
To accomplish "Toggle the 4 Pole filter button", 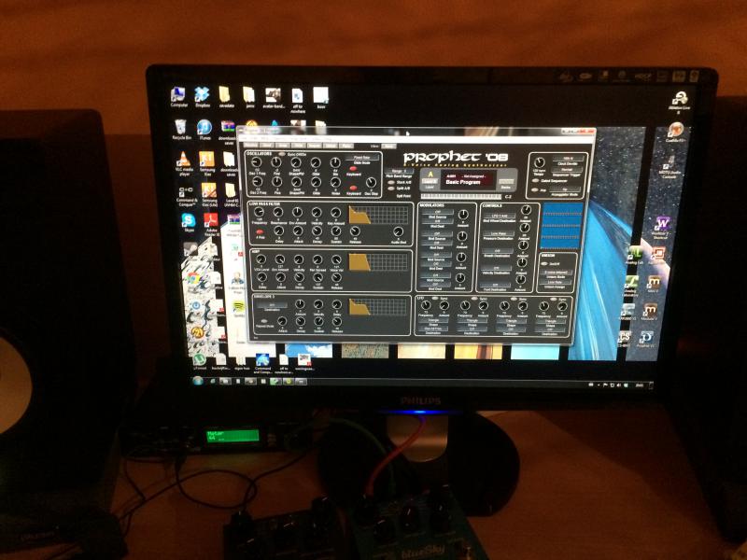I will pyautogui.click(x=260, y=232).
